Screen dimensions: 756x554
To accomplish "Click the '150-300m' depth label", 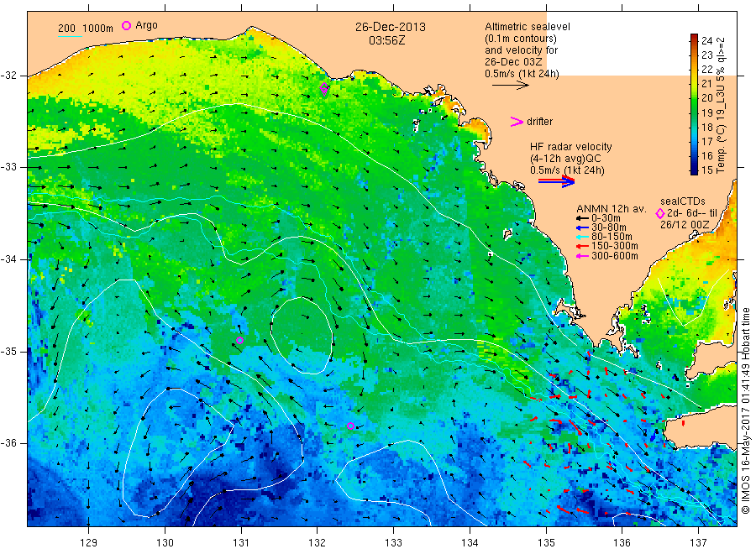I will [x=614, y=246].
